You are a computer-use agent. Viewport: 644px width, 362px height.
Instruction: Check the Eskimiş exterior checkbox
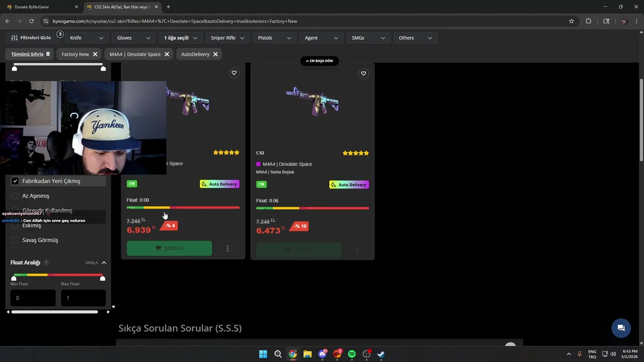pos(15,225)
